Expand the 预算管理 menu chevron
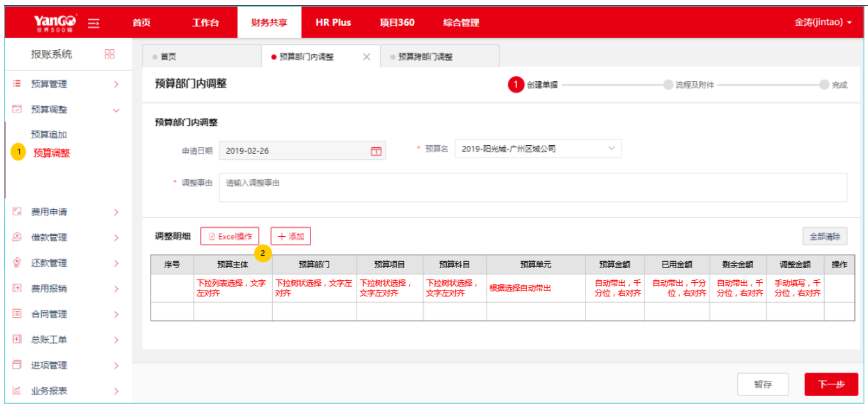868x408 pixels. 116,85
